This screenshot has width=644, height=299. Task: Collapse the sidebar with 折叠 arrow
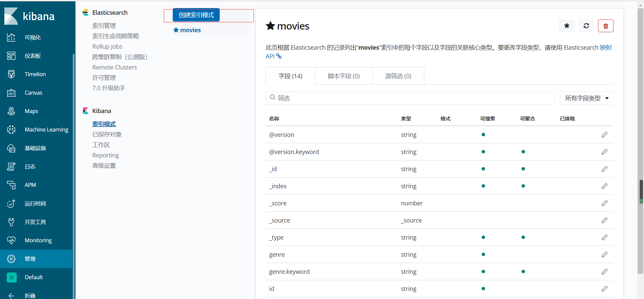point(11,296)
